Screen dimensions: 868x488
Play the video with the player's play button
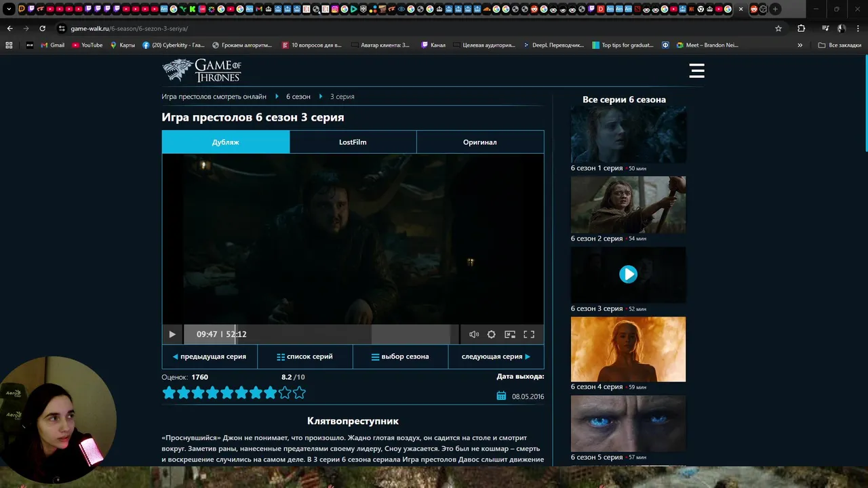172,334
